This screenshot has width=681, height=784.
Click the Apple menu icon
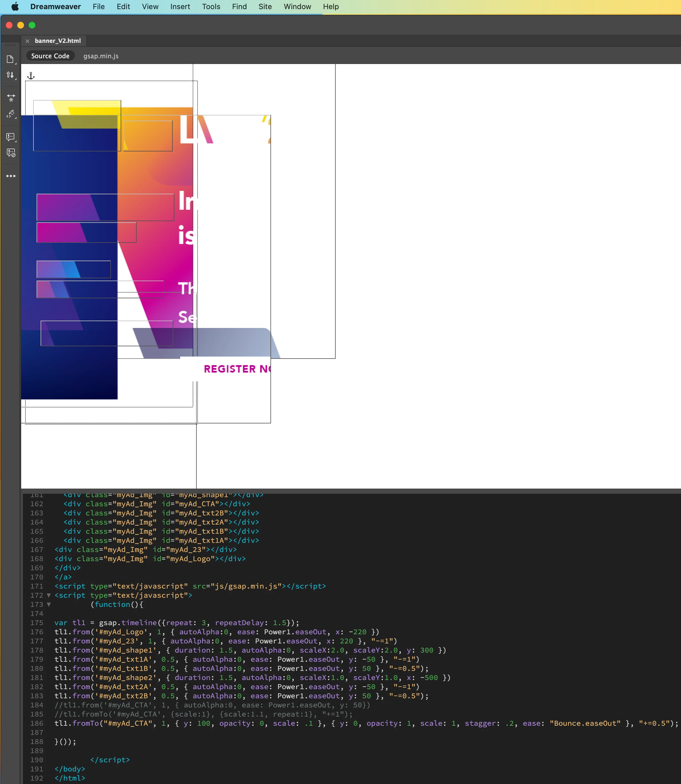click(x=15, y=7)
